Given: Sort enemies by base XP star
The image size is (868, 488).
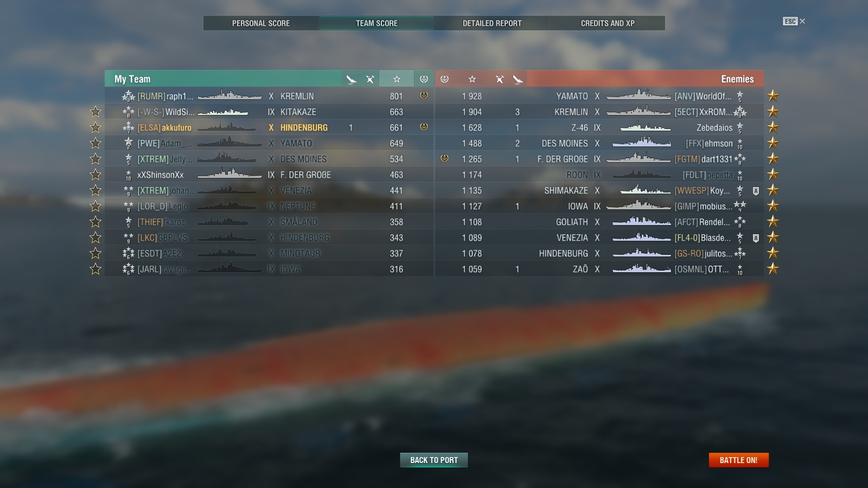Looking at the screenshot, I should [x=472, y=79].
